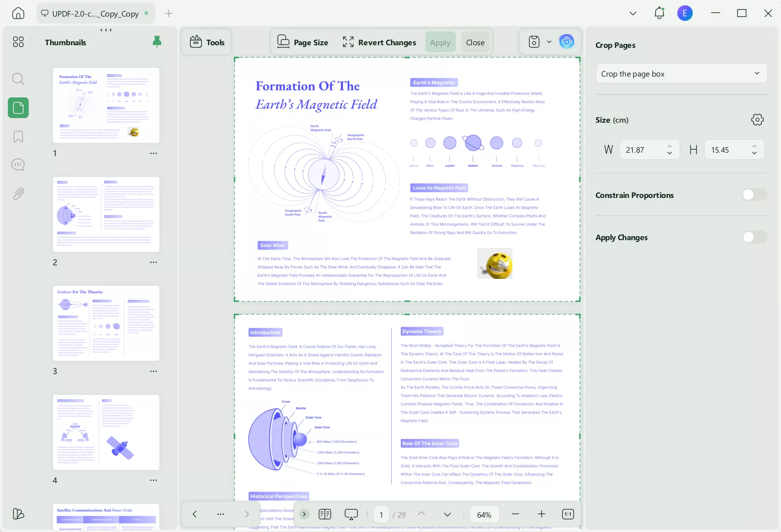Open the crop size settings gear
This screenshot has width=781, height=532.
coord(757,119)
